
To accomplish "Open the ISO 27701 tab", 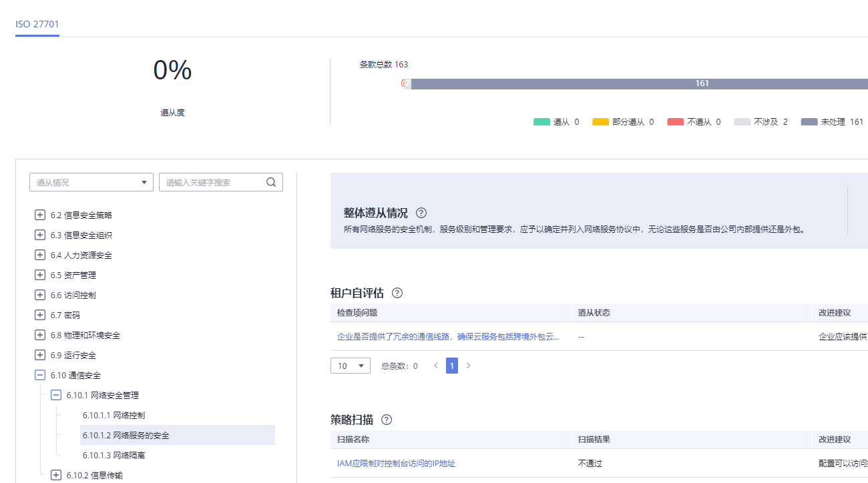I will click(x=37, y=24).
